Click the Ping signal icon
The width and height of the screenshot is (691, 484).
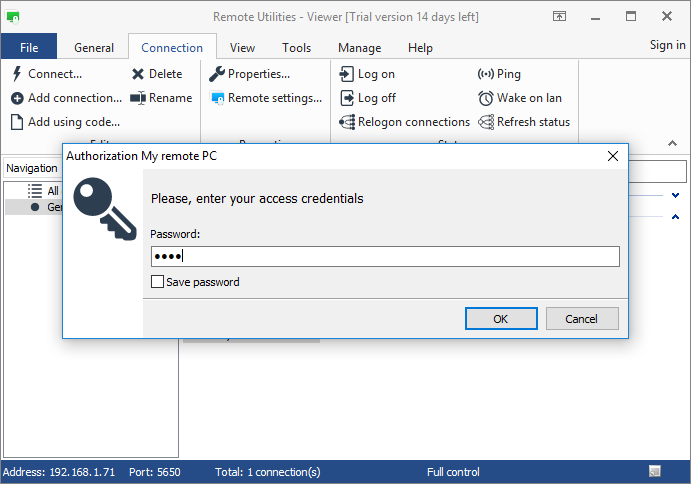pyautogui.click(x=486, y=74)
